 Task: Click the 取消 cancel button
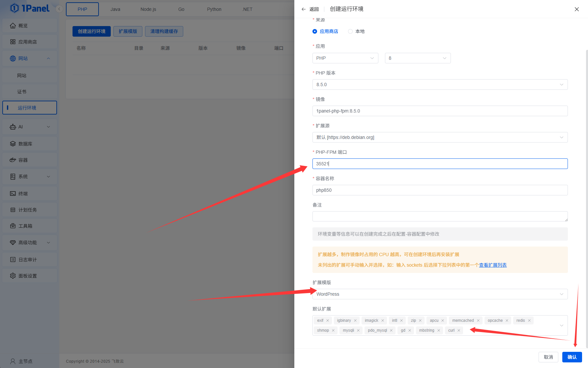tap(548, 357)
